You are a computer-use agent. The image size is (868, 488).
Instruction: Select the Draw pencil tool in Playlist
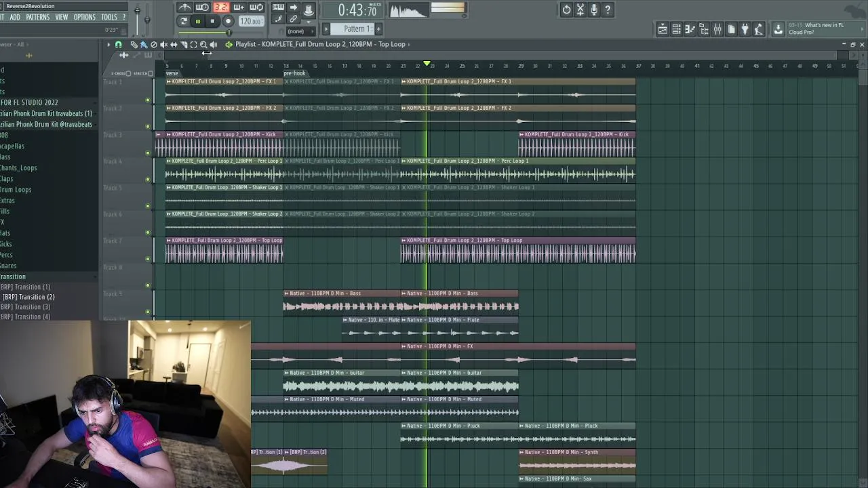pyautogui.click(x=134, y=45)
